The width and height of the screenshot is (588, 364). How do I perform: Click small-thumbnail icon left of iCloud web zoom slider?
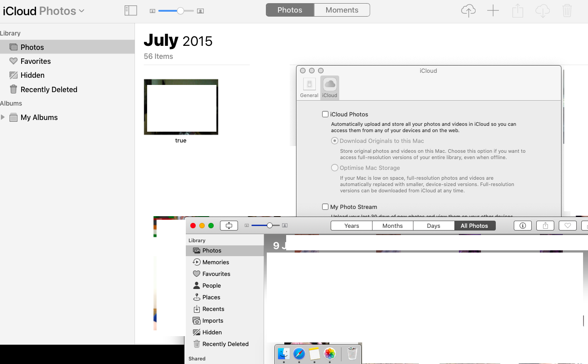pyautogui.click(x=153, y=11)
